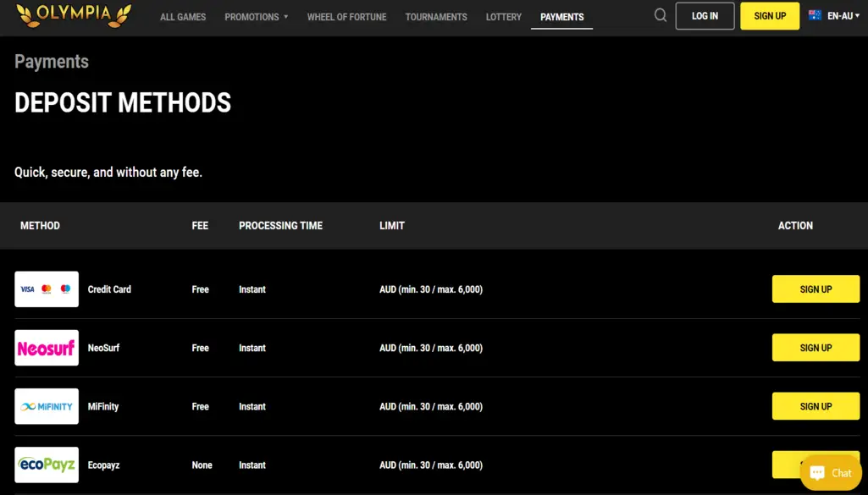This screenshot has height=495, width=868.
Task: Click Ecopayz processing time Instant
Action: pos(252,465)
